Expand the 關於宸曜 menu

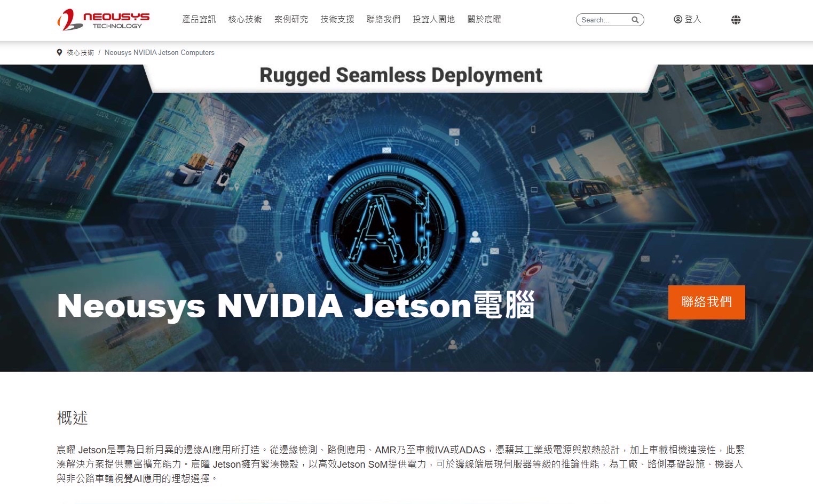(484, 19)
